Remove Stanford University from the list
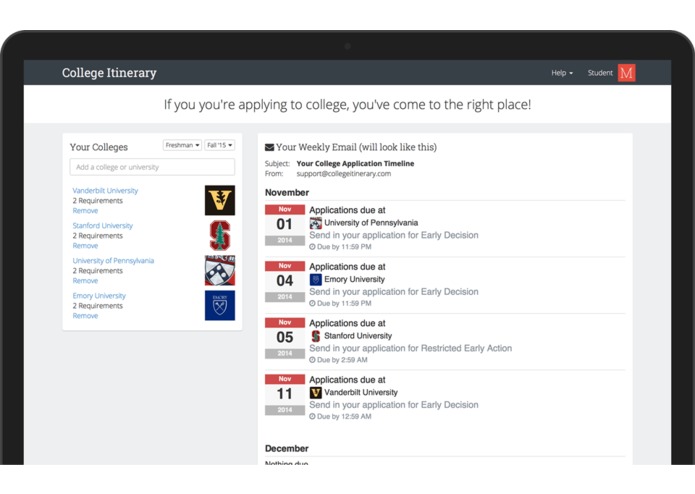The width and height of the screenshot is (695, 494). pyautogui.click(x=85, y=245)
